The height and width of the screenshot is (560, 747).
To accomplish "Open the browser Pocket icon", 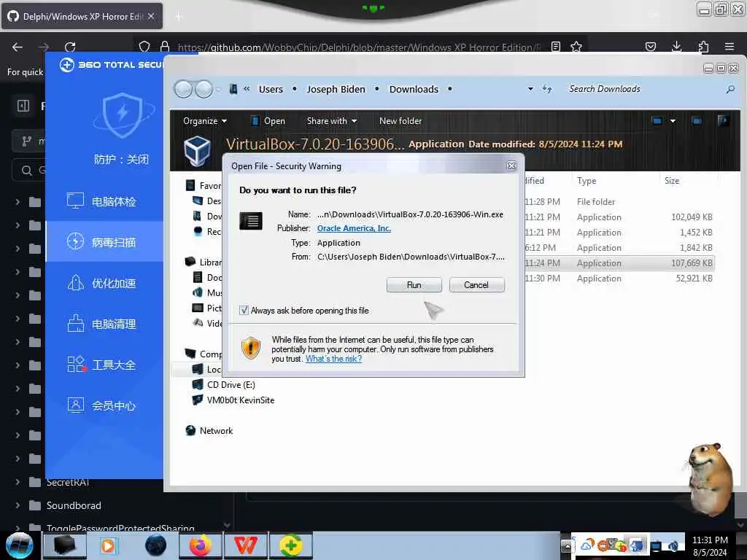I will [650, 47].
